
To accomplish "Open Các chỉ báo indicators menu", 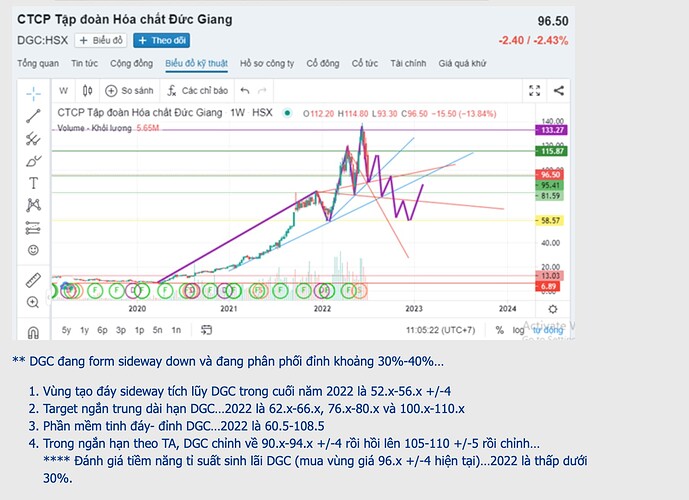I will point(197,91).
